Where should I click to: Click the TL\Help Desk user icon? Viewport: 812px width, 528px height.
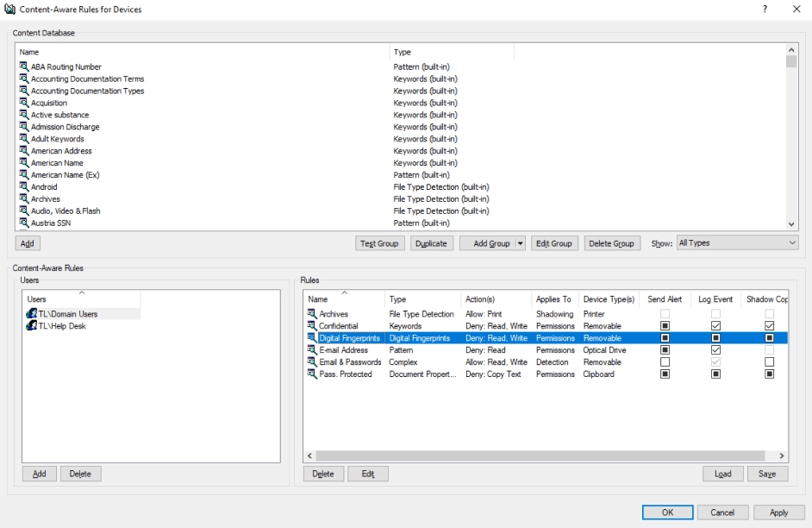32,326
